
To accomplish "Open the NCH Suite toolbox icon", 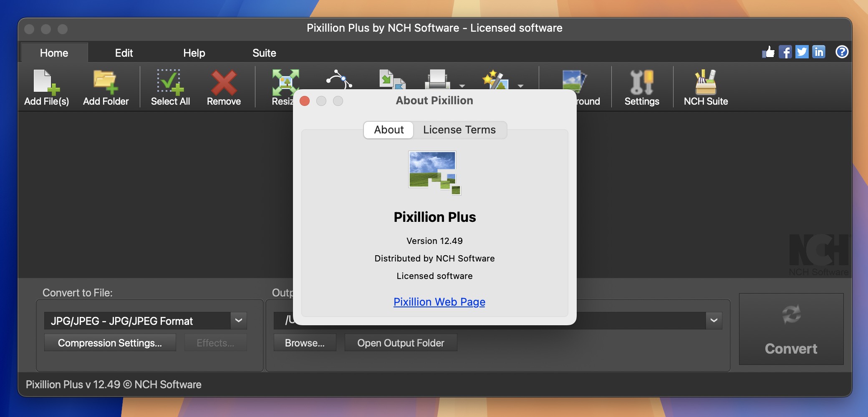I will tap(706, 88).
